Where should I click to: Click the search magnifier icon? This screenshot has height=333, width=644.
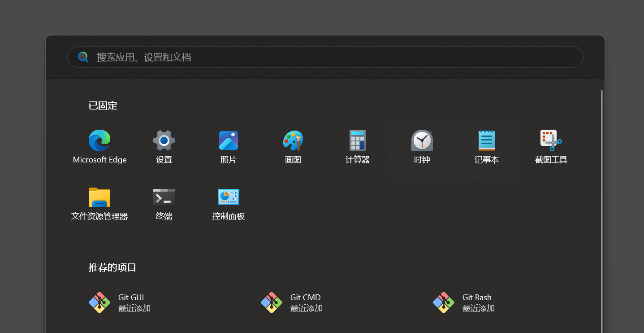tap(83, 57)
